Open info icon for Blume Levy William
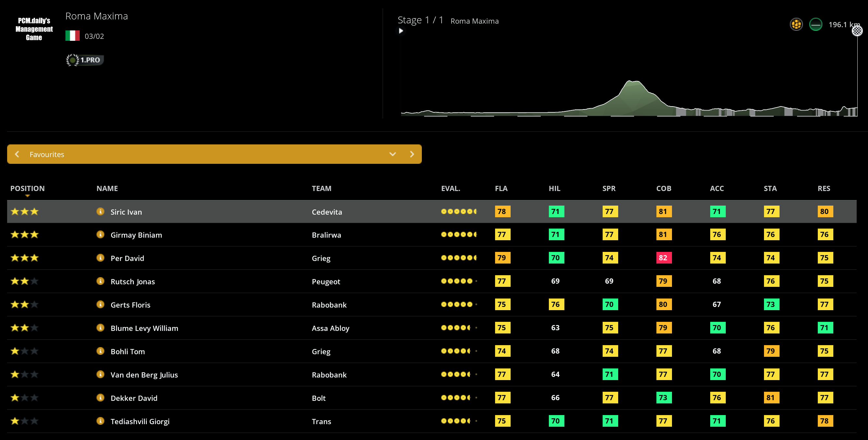 pyautogui.click(x=100, y=328)
